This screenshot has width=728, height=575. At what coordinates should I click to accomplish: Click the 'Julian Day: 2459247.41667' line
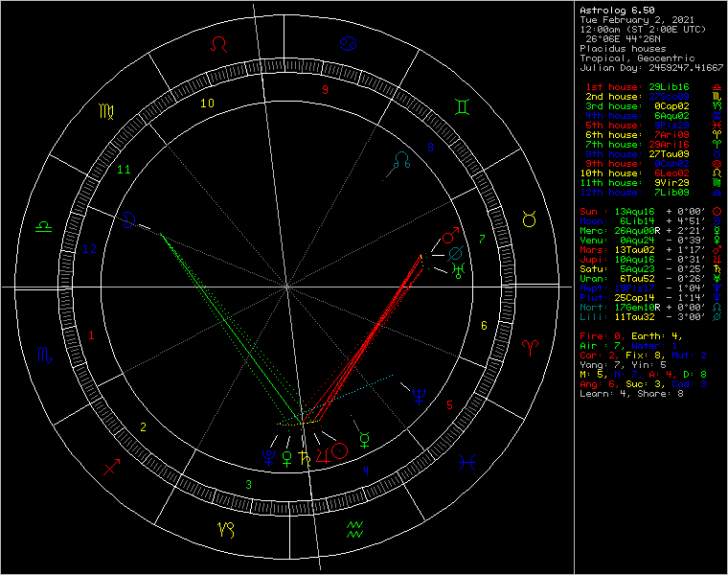(651, 68)
